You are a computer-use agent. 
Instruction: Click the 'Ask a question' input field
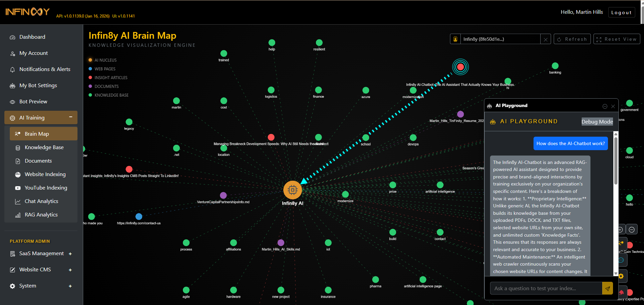click(546, 288)
